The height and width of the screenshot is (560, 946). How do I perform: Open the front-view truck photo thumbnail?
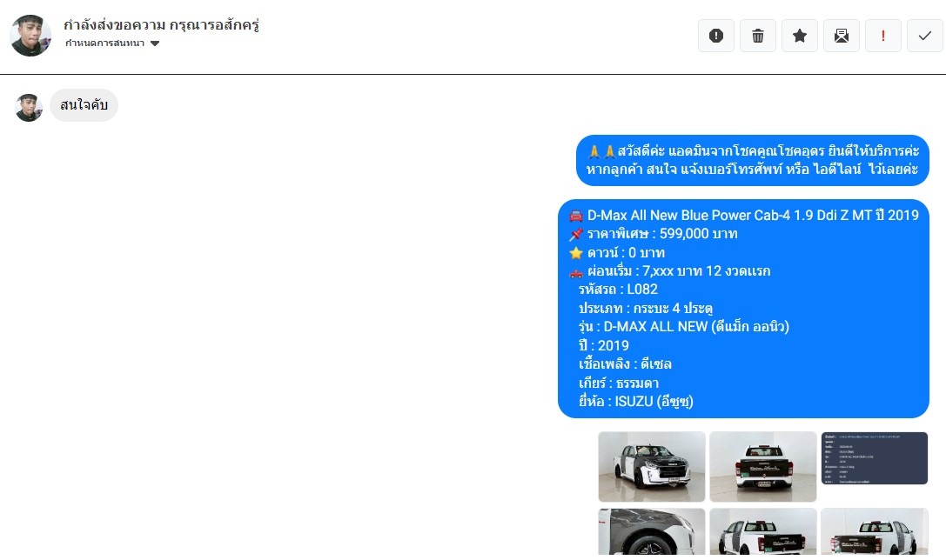[x=652, y=467]
